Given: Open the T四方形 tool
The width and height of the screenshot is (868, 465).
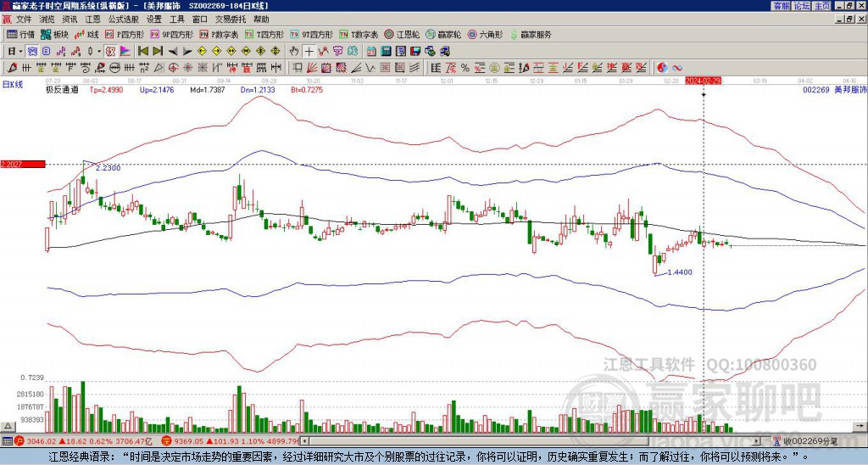Looking at the screenshot, I should coord(264,34).
